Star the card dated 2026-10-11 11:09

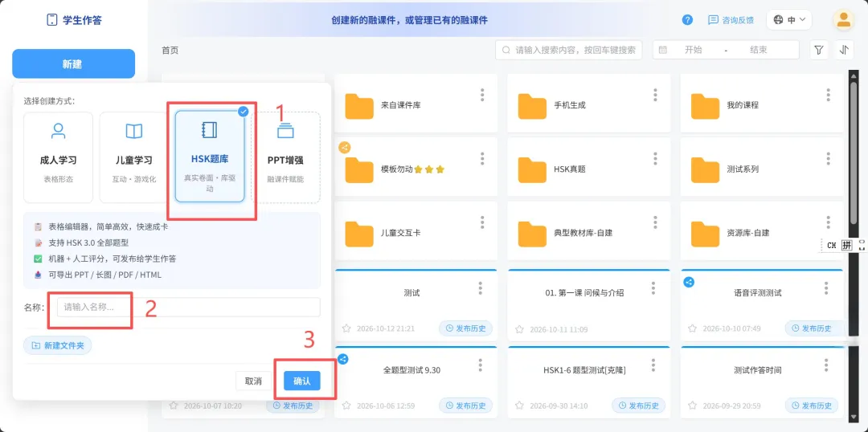tap(519, 329)
